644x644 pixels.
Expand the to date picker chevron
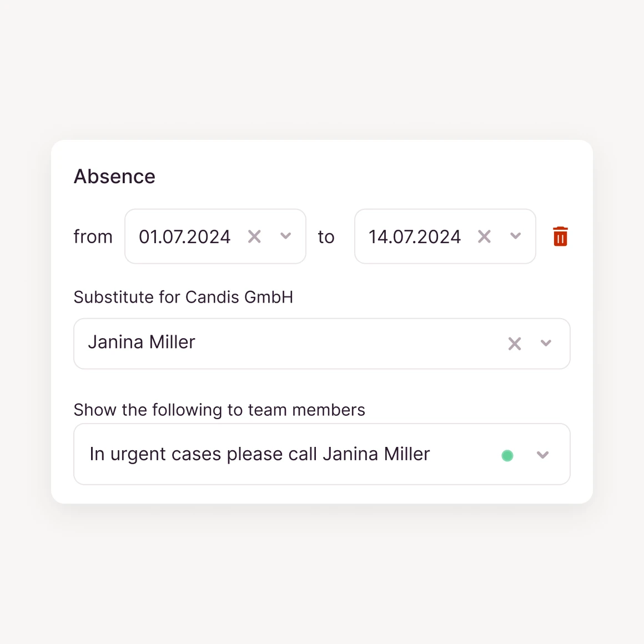point(516,237)
